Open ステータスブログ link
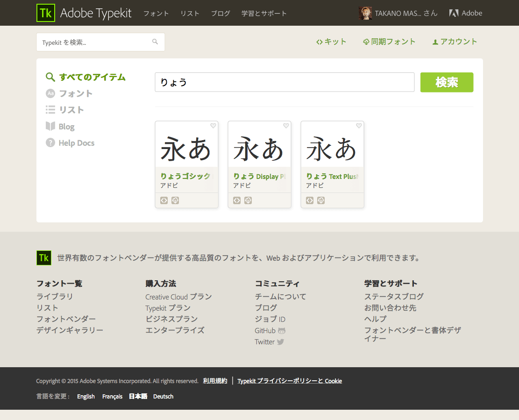This screenshot has width=519, height=420. [x=394, y=297]
